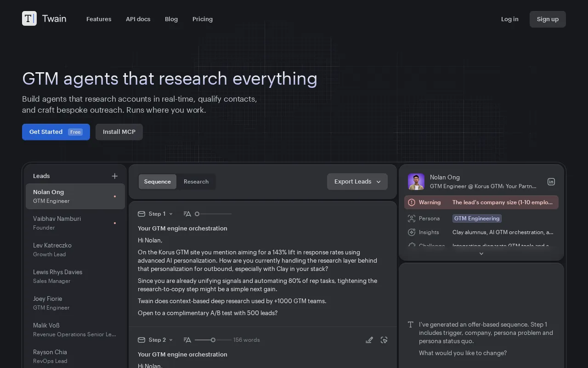Open the API docs page
Screen dimensions: 588x368
(x=138, y=19)
